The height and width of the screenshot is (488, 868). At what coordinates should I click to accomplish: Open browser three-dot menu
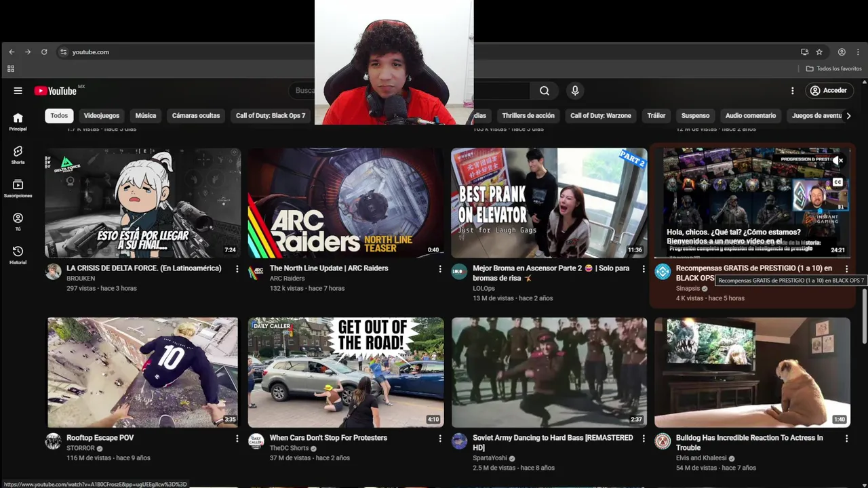[858, 52]
